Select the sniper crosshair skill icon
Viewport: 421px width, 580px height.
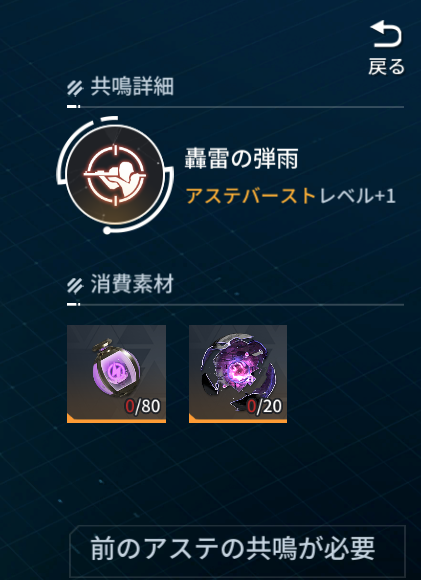[115, 175]
